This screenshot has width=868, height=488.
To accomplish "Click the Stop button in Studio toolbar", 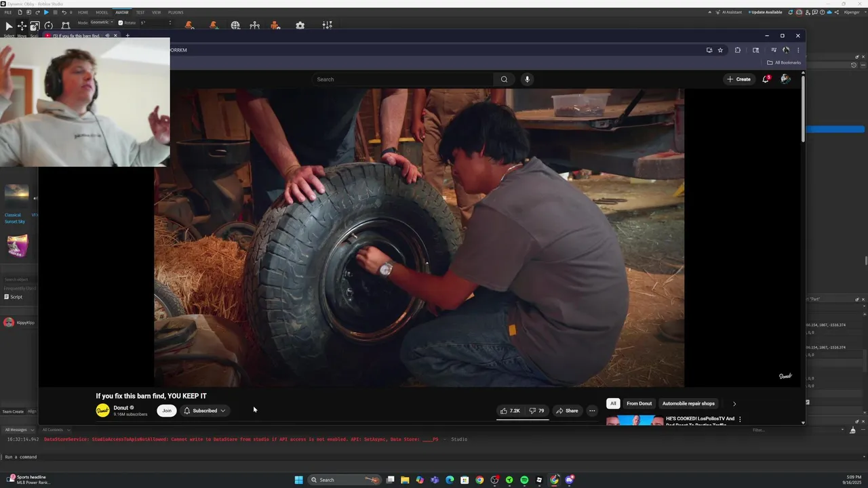I will point(55,12).
